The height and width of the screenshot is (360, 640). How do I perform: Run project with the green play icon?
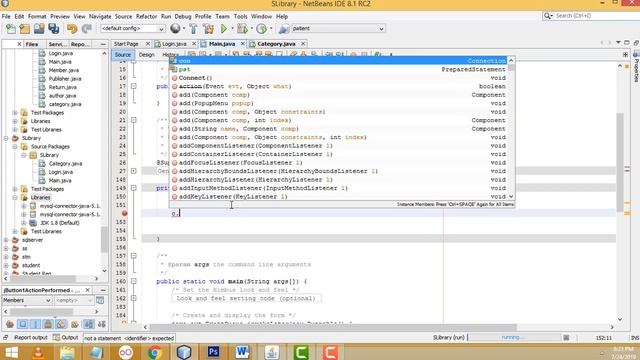pos(224,29)
